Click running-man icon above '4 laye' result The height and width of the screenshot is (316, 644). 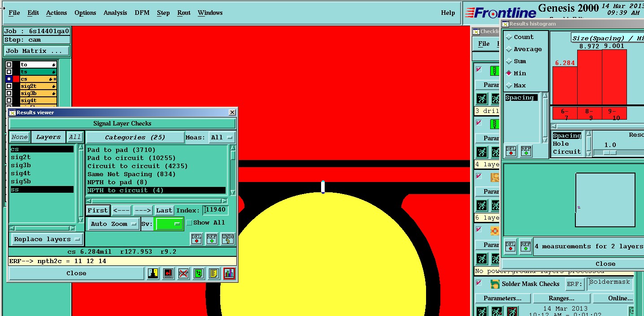(482, 152)
